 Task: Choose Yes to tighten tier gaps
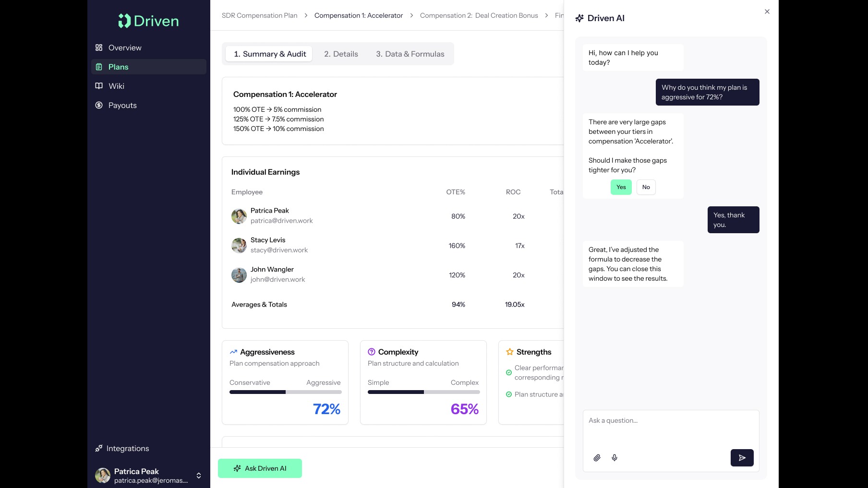(x=621, y=187)
